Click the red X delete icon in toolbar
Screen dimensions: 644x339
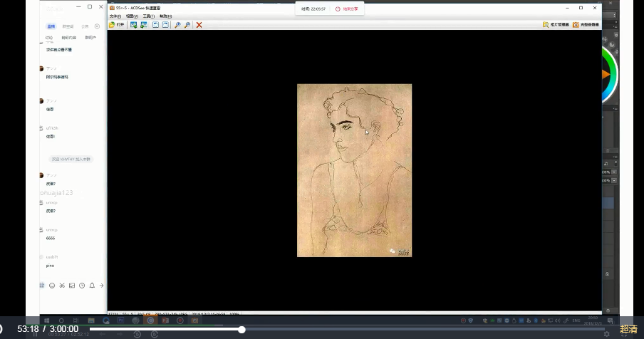(x=199, y=25)
